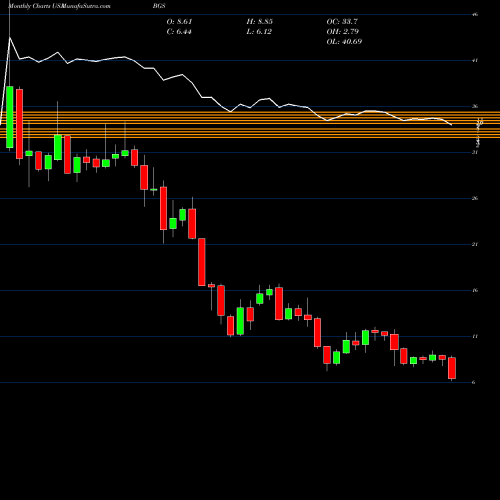This screenshot has height=500, width=500.
Task: Click the 16 price axis label
Action: point(475,290)
